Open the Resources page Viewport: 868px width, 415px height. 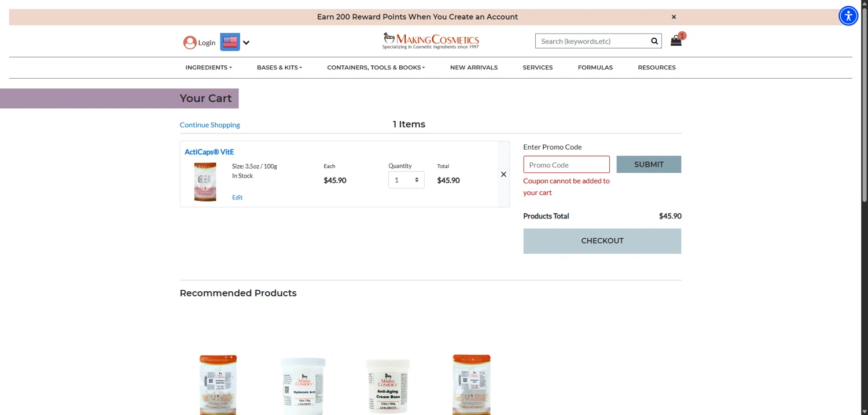[x=657, y=68]
